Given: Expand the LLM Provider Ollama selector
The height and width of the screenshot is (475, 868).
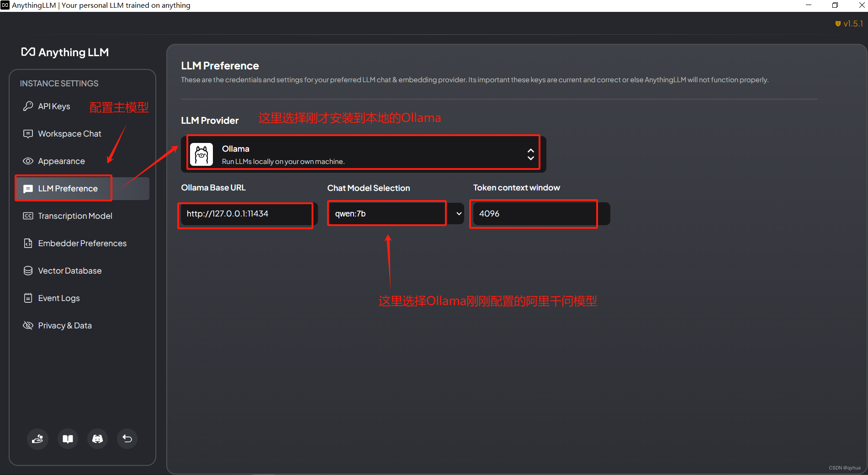Looking at the screenshot, I should (x=364, y=154).
